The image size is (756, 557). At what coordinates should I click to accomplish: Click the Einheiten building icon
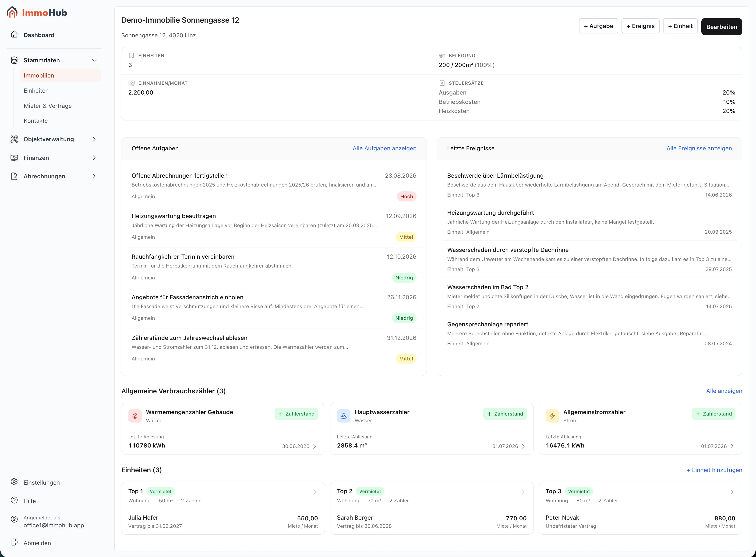point(131,56)
